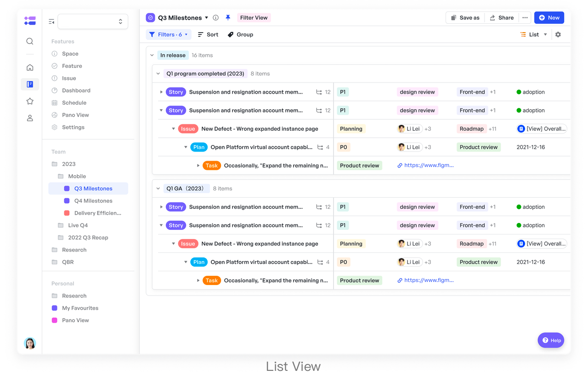
Task: Open the List view type dropdown
Action: coord(533,34)
